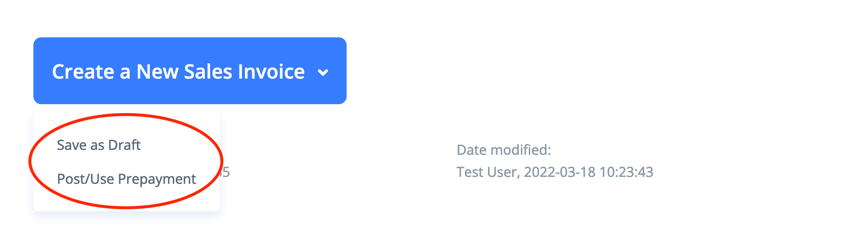Collapse the dropdown using the button's chevron
This screenshot has width=868, height=229.
click(x=323, y=73)
